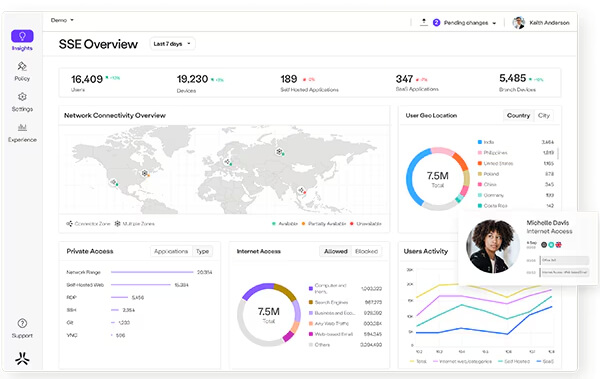The height and width of the screenshot is (379, 600).
Task: Click the teal round icon on Michelle Davis card
Action: click(x=551, y=244)
